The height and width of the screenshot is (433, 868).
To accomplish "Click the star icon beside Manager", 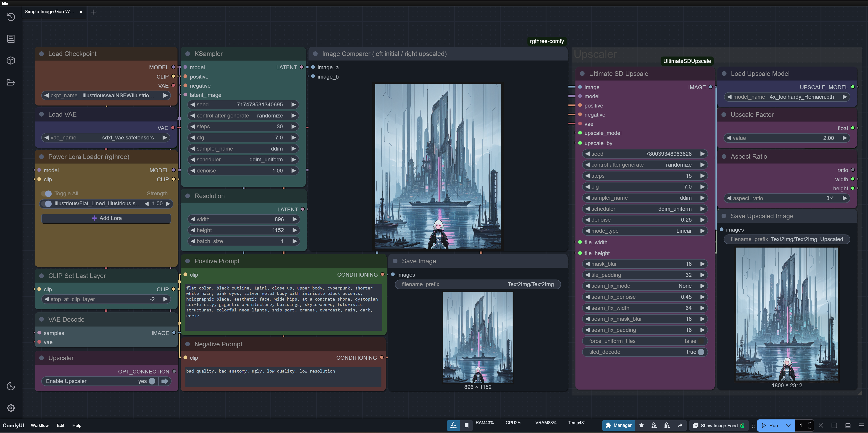I will point(641,425).
